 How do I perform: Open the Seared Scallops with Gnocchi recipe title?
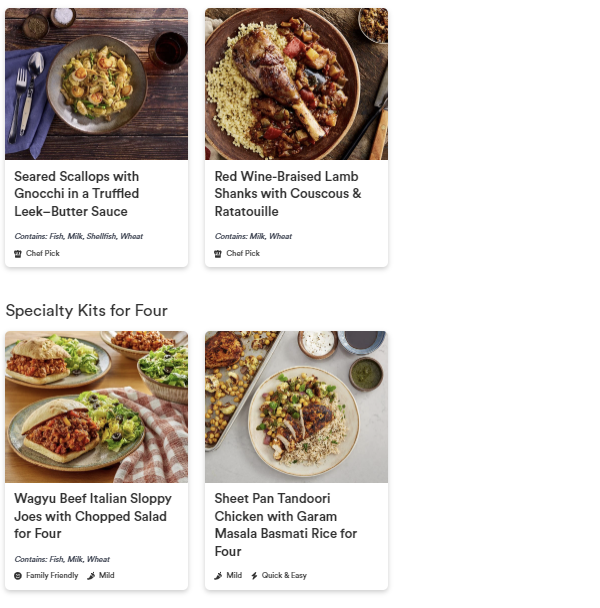tap(77, 194)
